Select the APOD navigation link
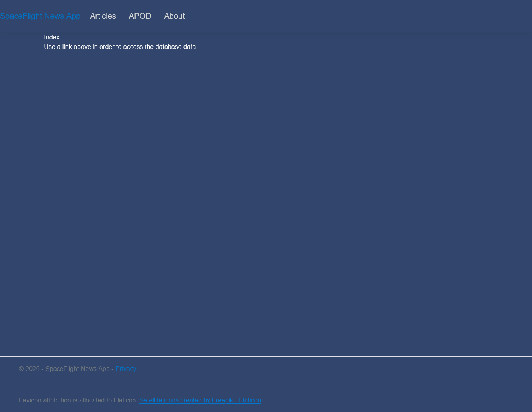This screenshot has width=532, height=412. click(x=140, y=16)
